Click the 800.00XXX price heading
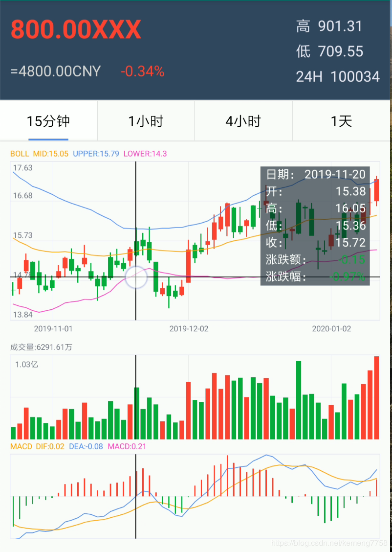392x552 pixels. coord(75,29)
